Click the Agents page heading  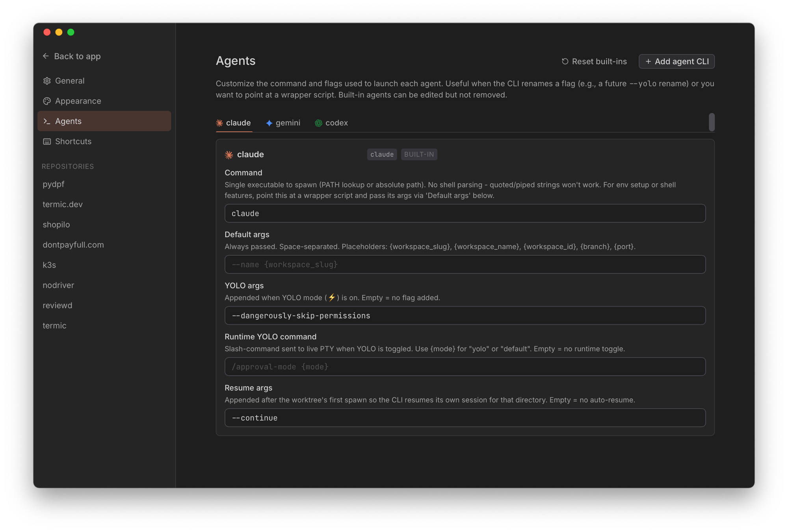[236, 61]
